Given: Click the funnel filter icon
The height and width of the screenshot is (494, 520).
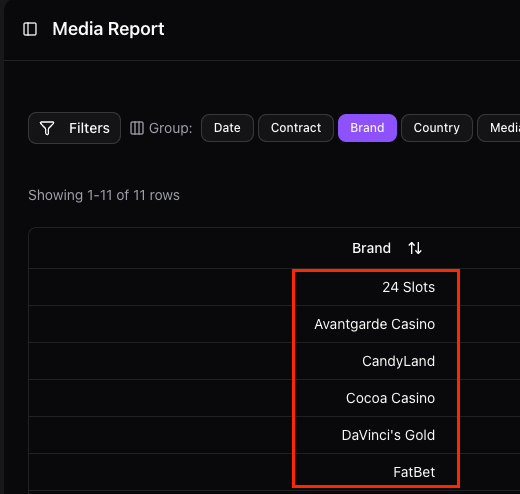Looking at the screenshot, I should [47, 128].
